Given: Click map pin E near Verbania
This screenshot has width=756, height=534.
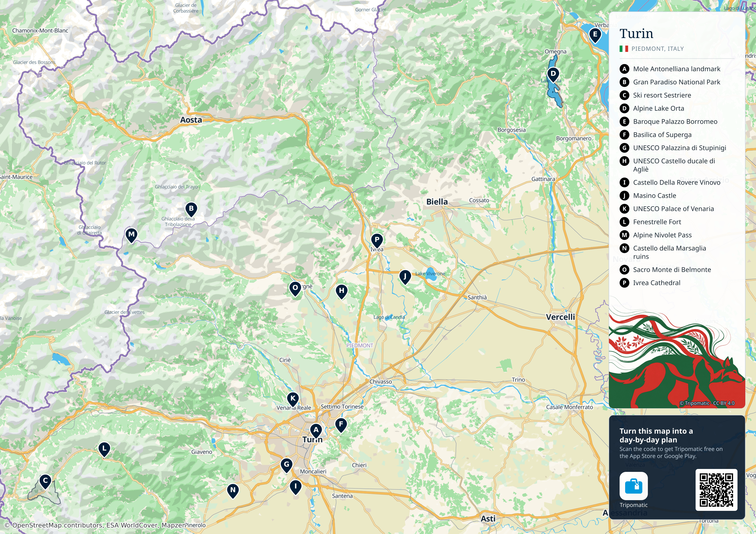Looking at the screenshot, I should point(595,35).
